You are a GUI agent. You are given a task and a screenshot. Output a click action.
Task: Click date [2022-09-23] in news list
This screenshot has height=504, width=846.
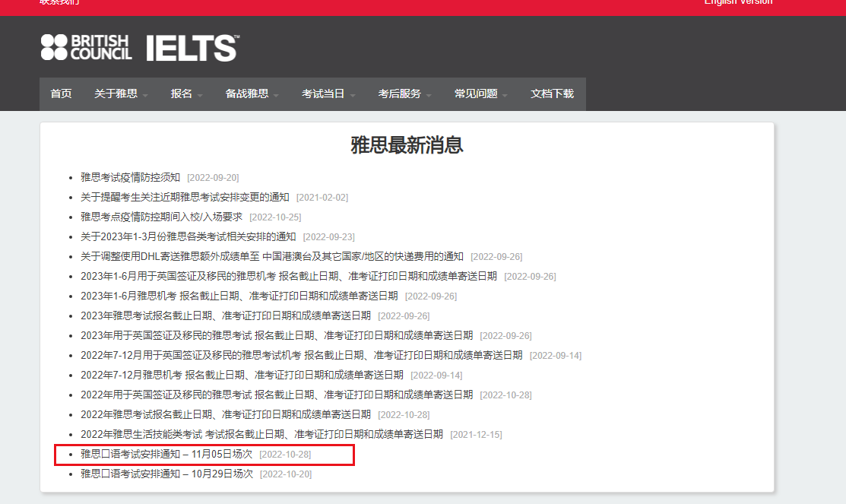click(x=328, y=237)
